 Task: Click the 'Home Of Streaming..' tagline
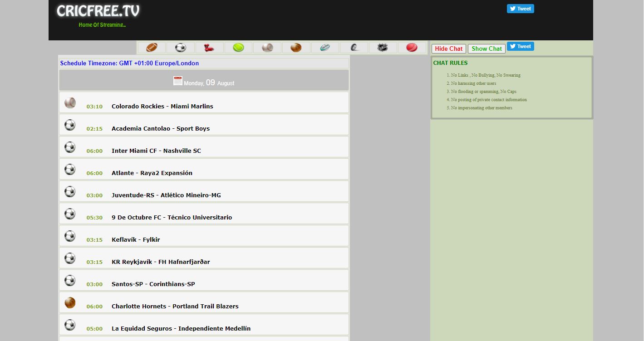point(102,25)
